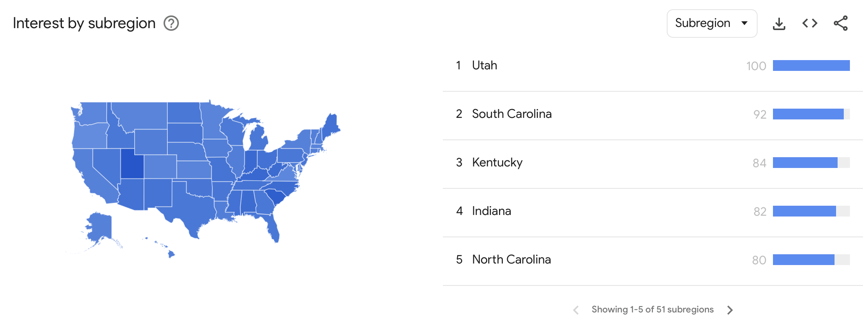The width and height of the screenshot is (868, 329).
Task: Go to previous page of subregions
Action: (x=576, y=310)
